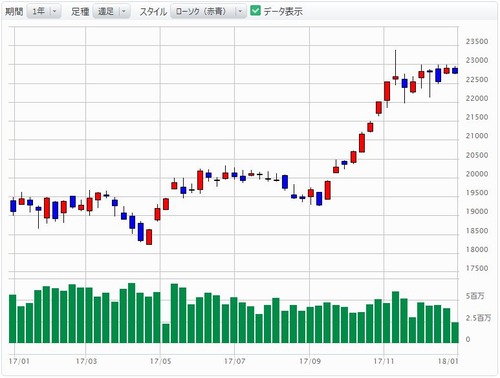Click the 足種 label text
This screenshot has width=500, height=378.
80,12
